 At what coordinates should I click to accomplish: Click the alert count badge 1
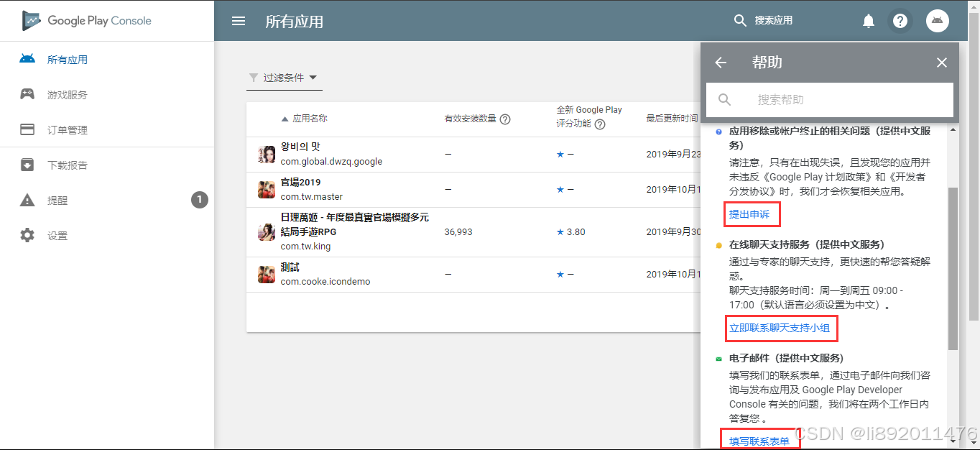pyautogui.click(x=200, y=200)
